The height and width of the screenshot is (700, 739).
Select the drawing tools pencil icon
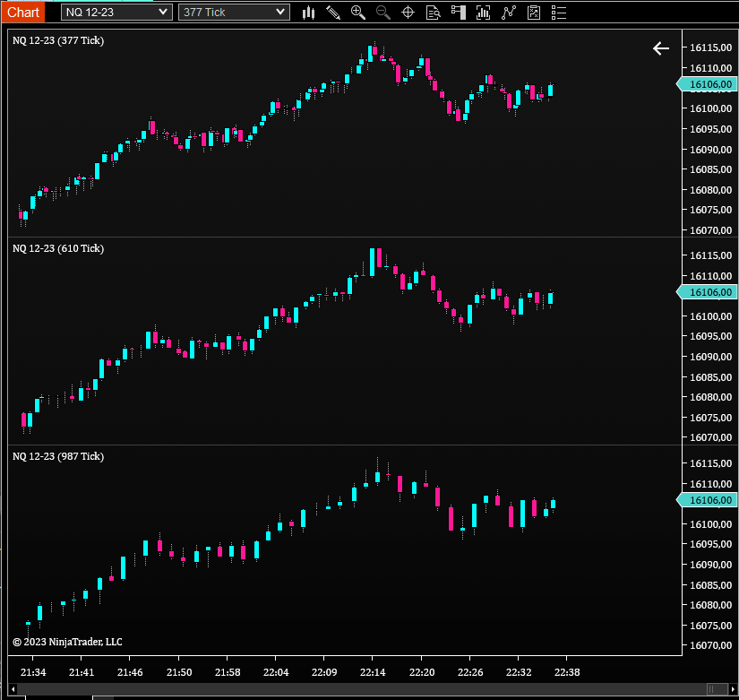point(333,12)
